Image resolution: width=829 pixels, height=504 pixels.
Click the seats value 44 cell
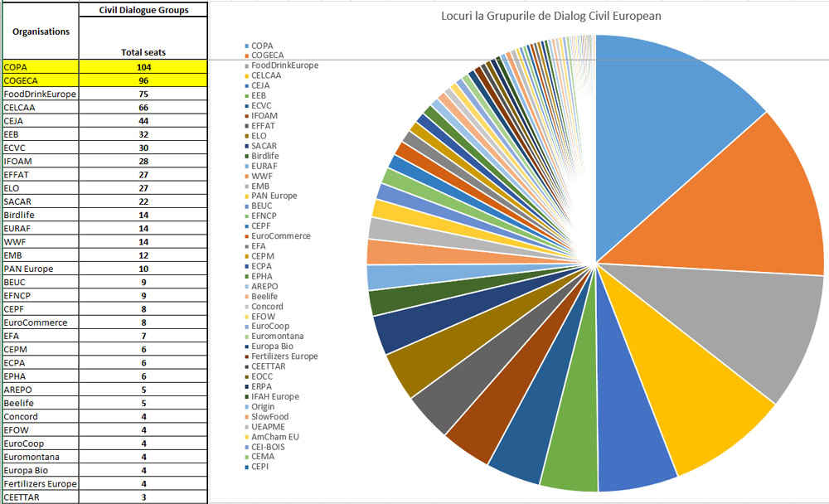coord(143,120)
